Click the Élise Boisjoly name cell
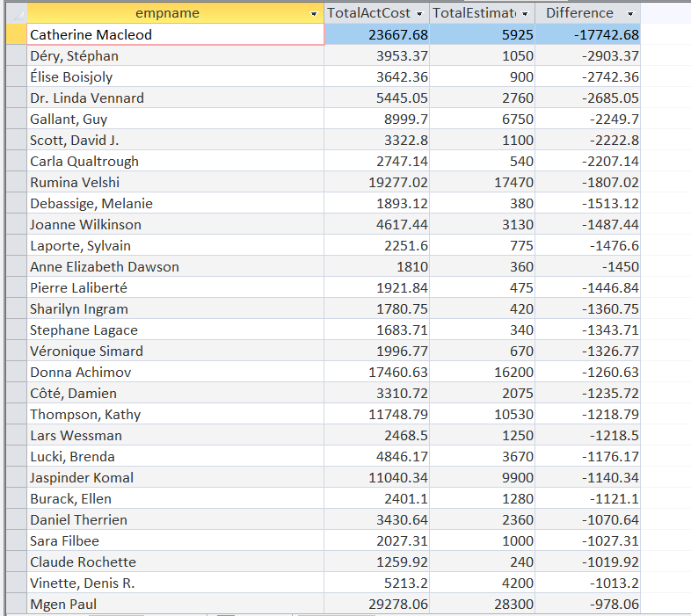691x616 pixels. coord(176,76)
